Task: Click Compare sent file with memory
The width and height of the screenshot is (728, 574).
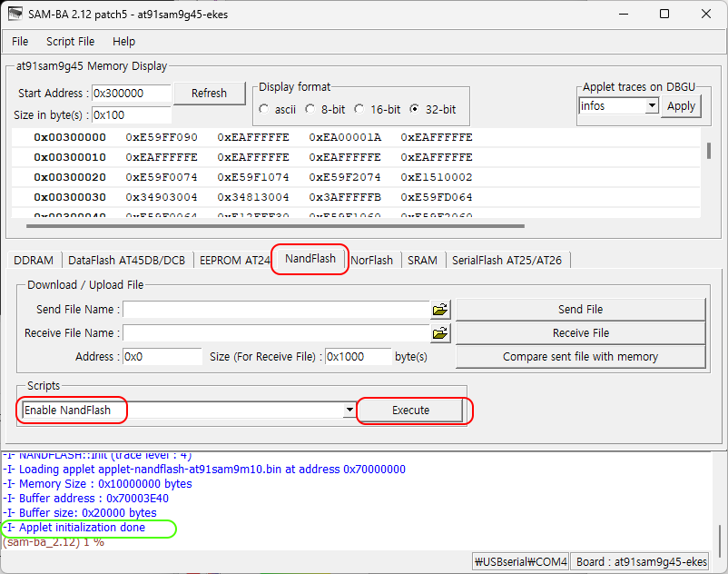Action: (x=580, y=357)
